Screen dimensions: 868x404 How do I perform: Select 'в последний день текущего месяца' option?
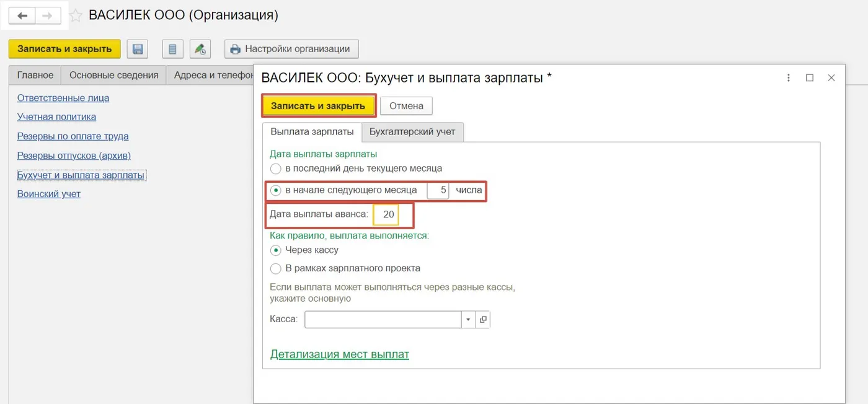coord(276,169)
